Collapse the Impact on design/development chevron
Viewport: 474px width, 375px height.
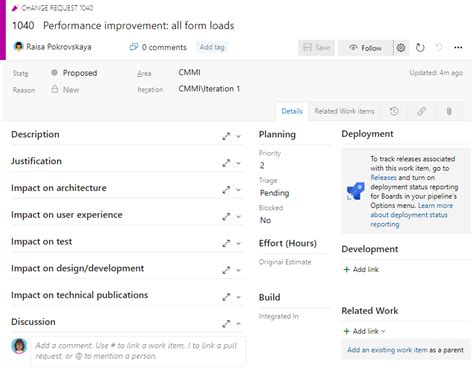click(238, 270)
